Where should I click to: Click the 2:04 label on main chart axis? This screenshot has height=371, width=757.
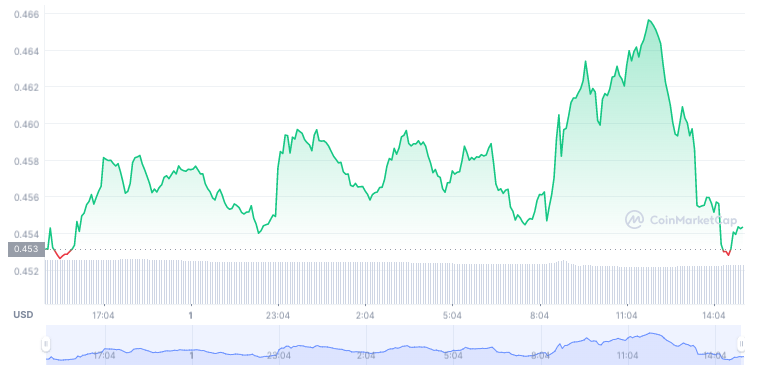(x=365, y=315)
